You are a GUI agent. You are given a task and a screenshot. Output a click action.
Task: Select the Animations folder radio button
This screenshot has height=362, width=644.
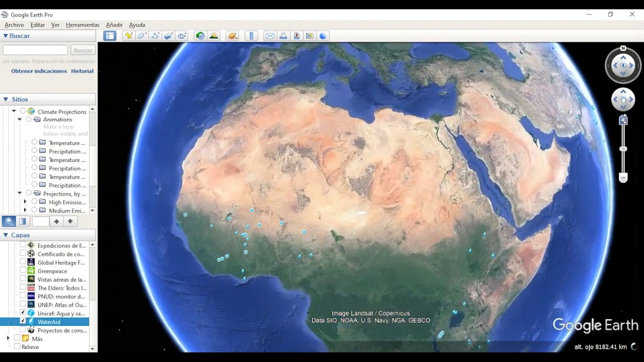coord(29,119)
